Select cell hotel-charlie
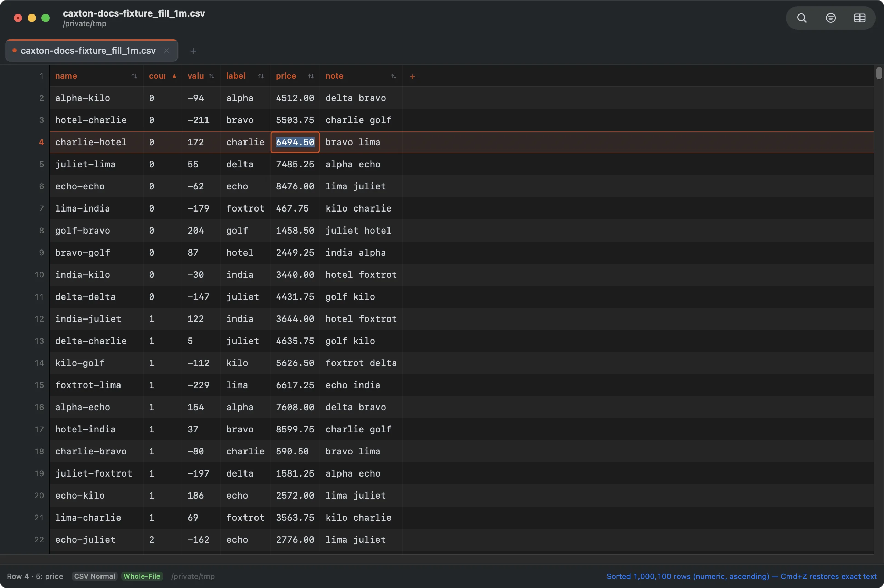This screenshot has width=884, height=588. point(96,120)
